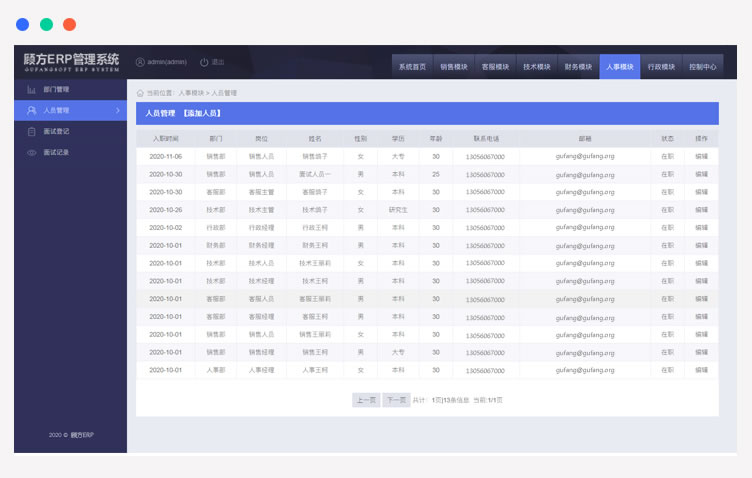Image resolution: width=752 pixels, height=478 pixels.
Task: Open the 行政模块 tab
Action: click(x=661, y=67)
